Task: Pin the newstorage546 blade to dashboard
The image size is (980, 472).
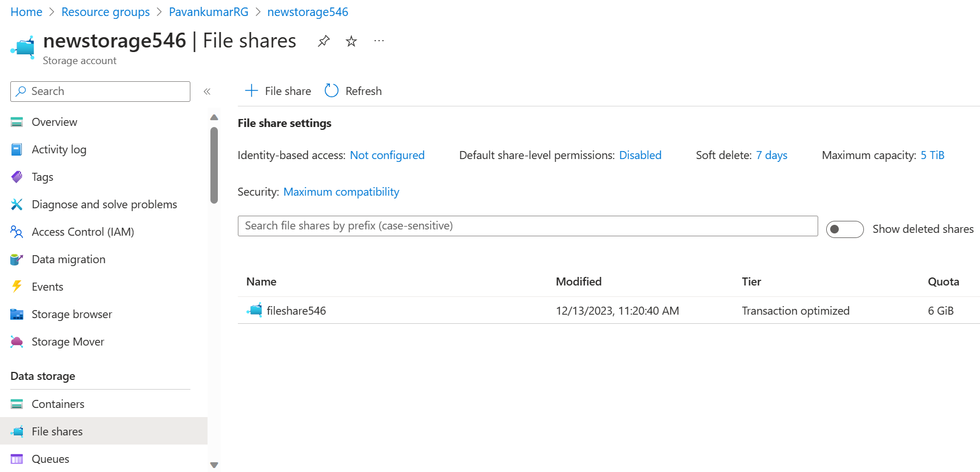Action: 324,41
